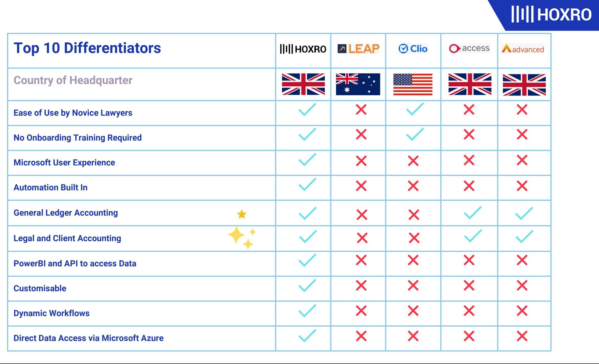Click the Country of Headquarter label
This screenshot has height=364, width=599.
pos(73,80)
